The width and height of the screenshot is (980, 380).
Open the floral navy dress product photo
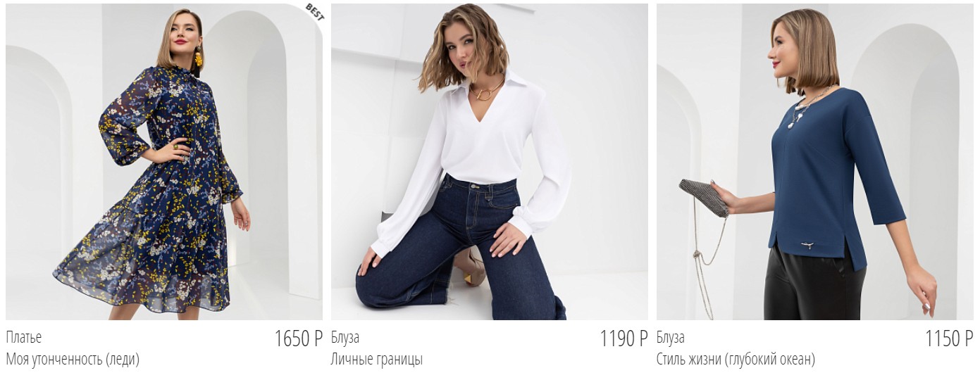click(164, 162)
